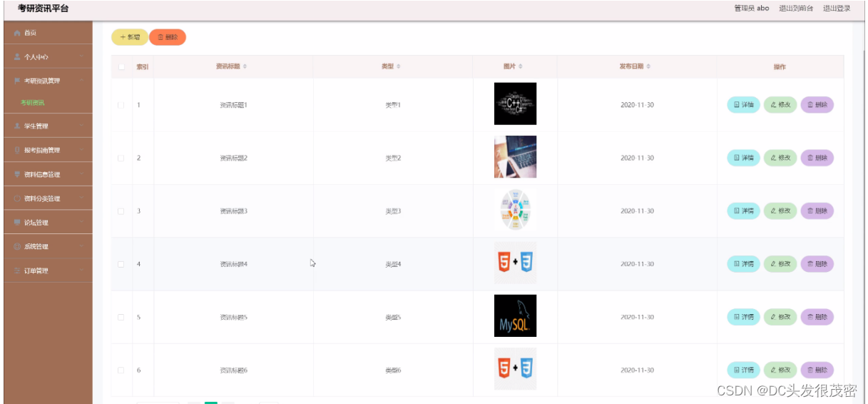Click the icon beside 报考指南管理
Viewport: 868px width, 404px height.
pyautogui.click(x=17, y=150)
